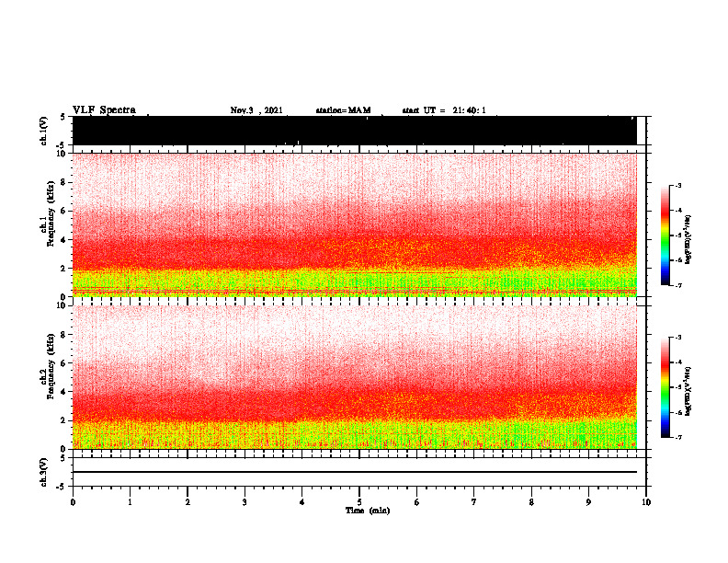Click time axis tick label 6
The image size is (728, 563).
416,502
